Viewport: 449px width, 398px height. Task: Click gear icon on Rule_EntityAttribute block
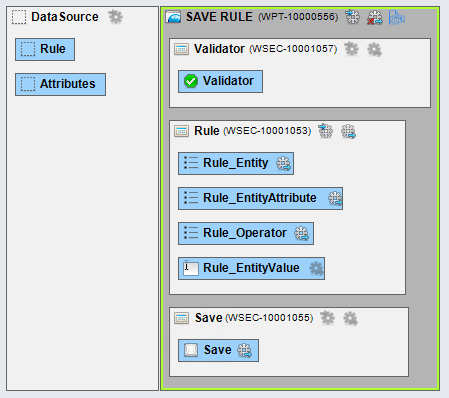point(335,198)
